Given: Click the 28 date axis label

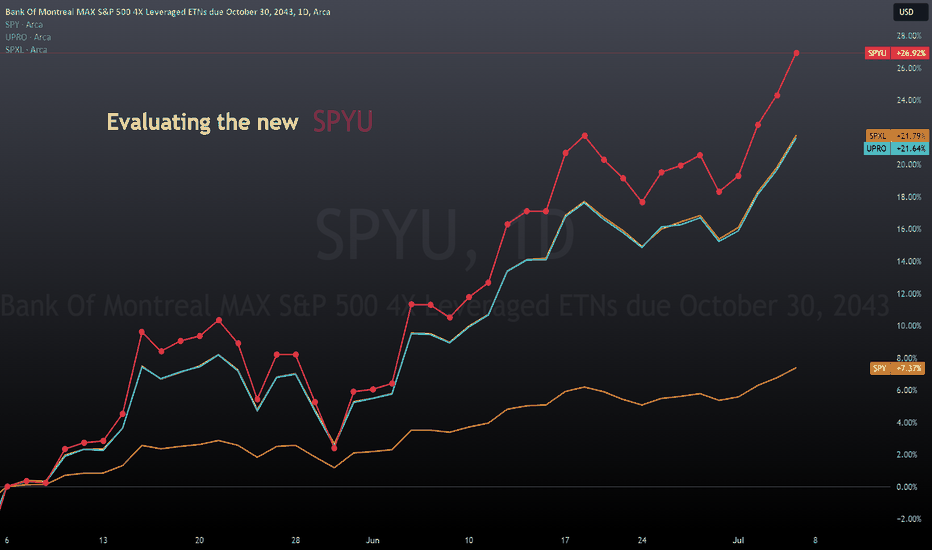Looking at the screenshot, I should coord(295,540).
